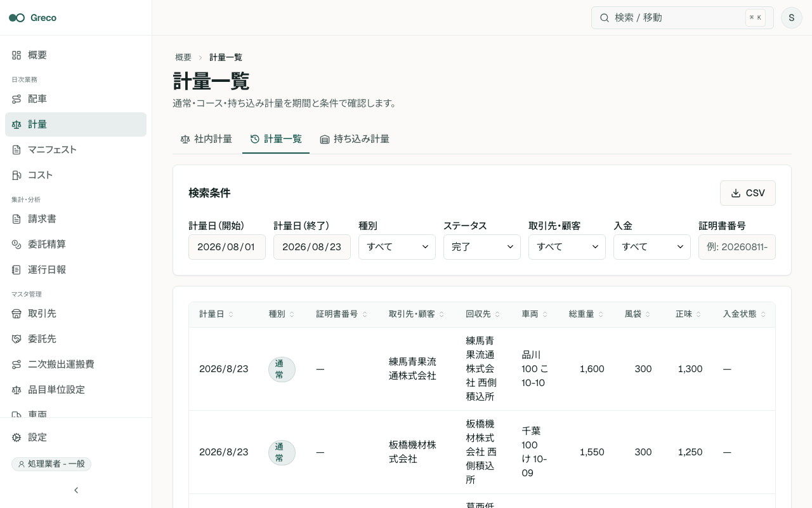The image size is (812, 508).
Task: Click vehicle 品川 100 こ 10-10
Action: [x=535, y=369]
